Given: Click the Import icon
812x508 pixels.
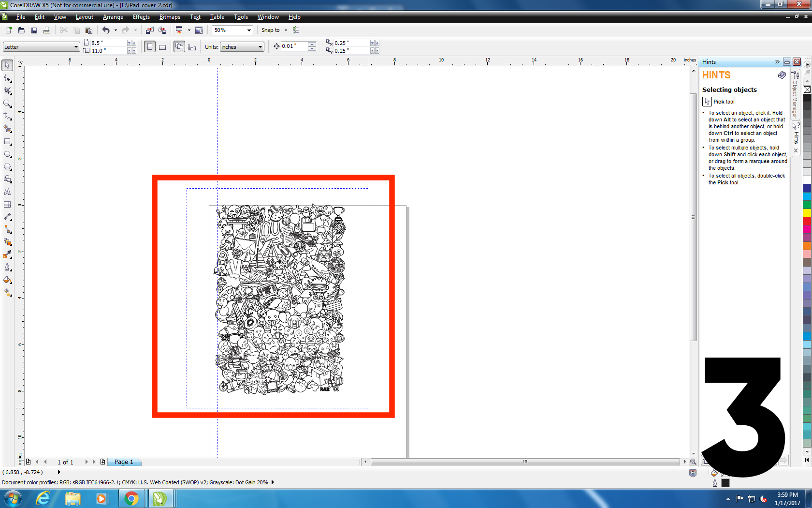Looking at the screenshot, I should (150, 30).
